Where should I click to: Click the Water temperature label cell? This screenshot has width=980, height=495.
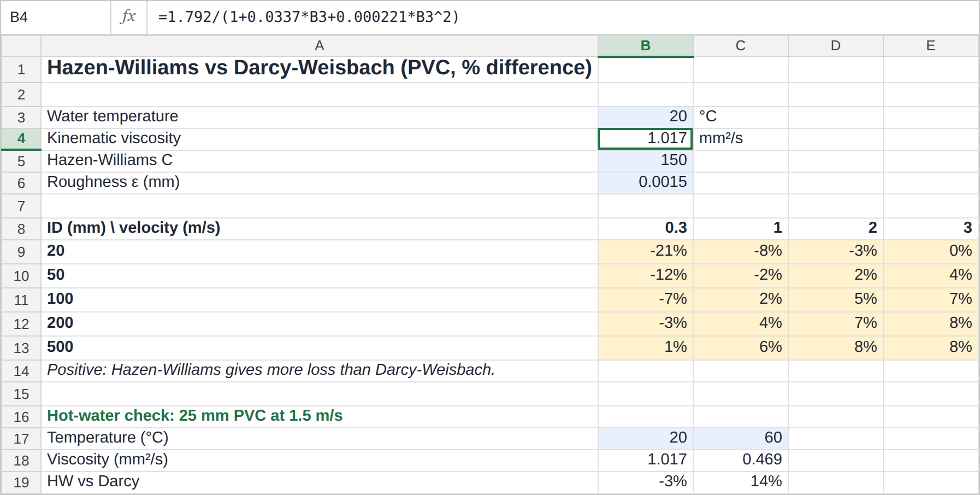tap(320, 117)
